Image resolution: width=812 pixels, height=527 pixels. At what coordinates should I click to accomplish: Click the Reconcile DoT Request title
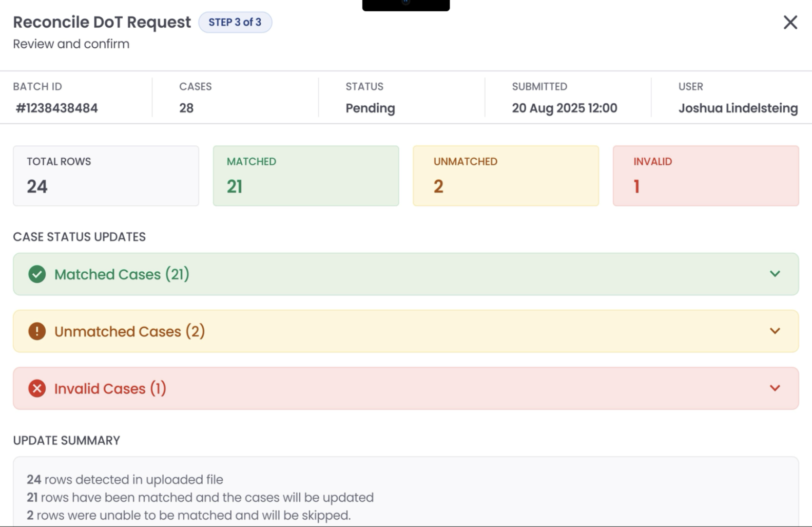click(x=102, y=22)
